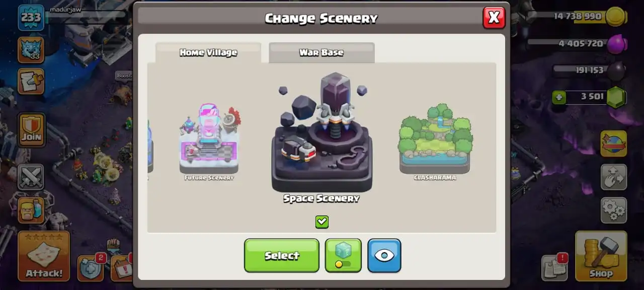Viewport: 644px width, 290px height.
Task: Add gems with the green plus icon
Action: (x=558, y=97)
